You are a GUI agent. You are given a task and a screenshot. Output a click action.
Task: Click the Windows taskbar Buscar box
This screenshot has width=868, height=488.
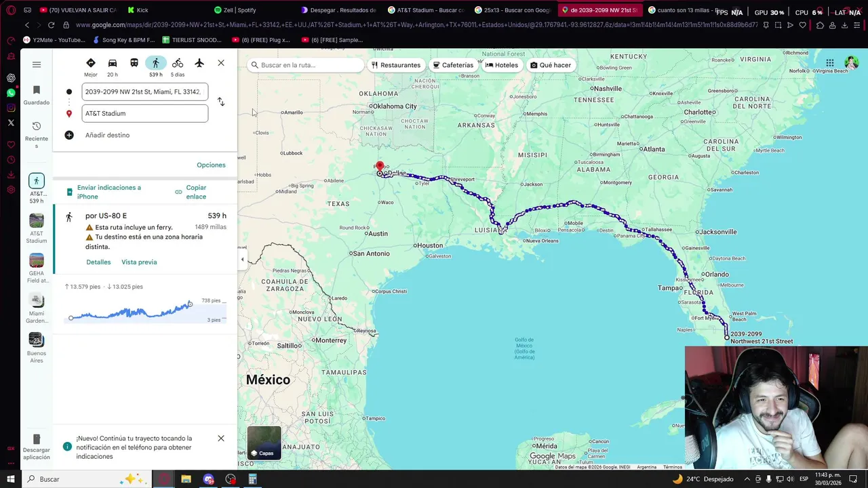[x=88, y=479]
